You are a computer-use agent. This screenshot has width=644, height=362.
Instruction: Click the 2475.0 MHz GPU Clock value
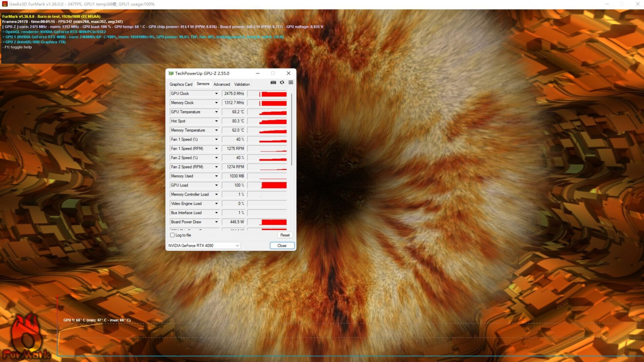click(x=233, y=93)
